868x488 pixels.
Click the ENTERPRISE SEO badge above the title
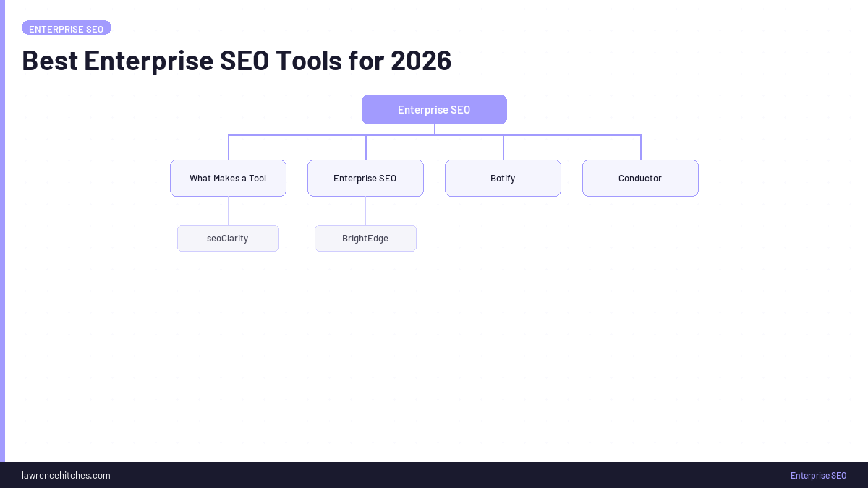[x=67, y=28]
